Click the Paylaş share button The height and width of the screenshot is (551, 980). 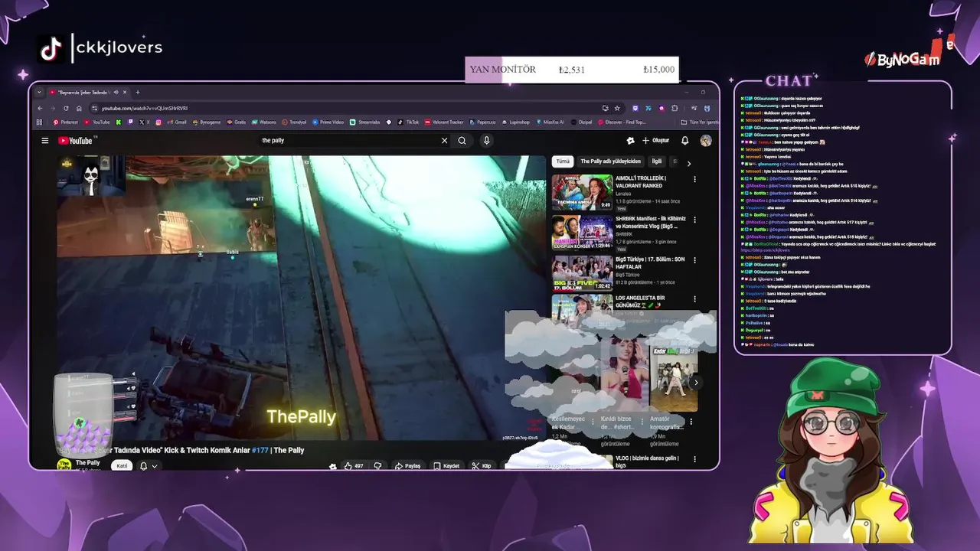(x=408, y=466)
